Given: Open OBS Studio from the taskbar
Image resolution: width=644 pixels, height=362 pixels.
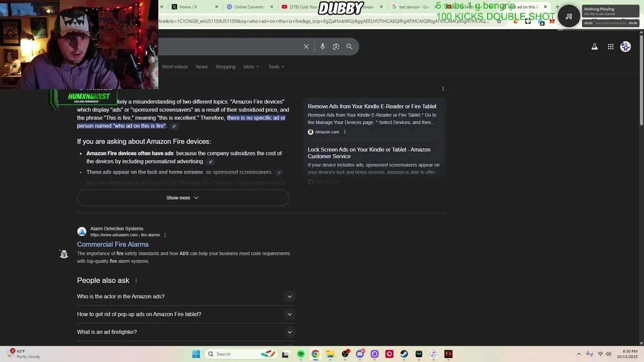Looking at the screenshot, I should click(x=345, y=354).
